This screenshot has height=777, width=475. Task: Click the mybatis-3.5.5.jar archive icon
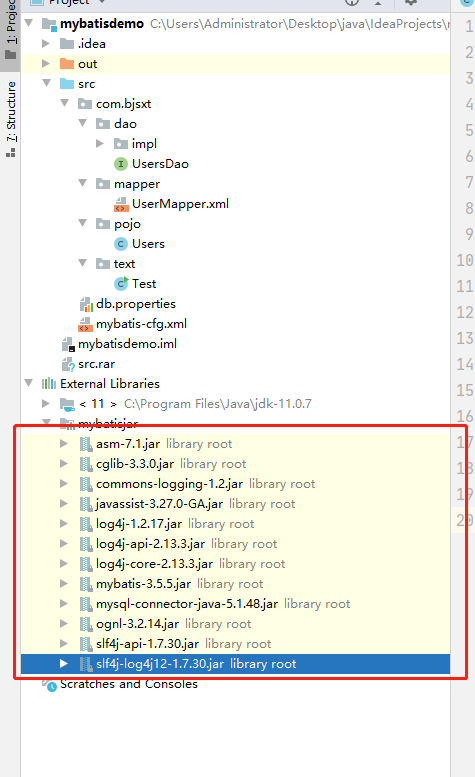coord(86,584)
